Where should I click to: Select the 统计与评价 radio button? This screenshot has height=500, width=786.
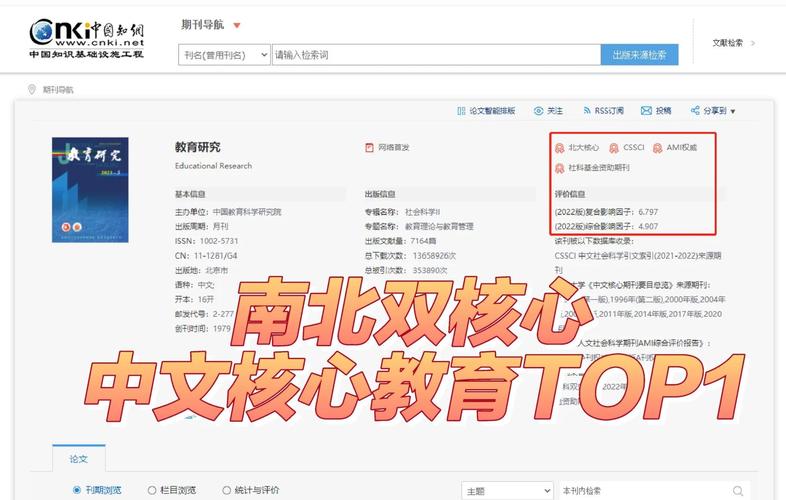[227, 490]
